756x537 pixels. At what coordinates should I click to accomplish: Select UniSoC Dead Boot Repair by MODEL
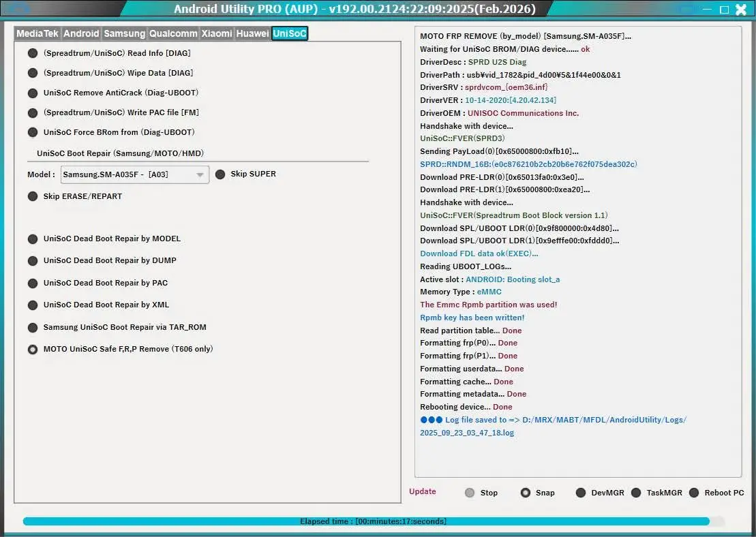(33, 239)
